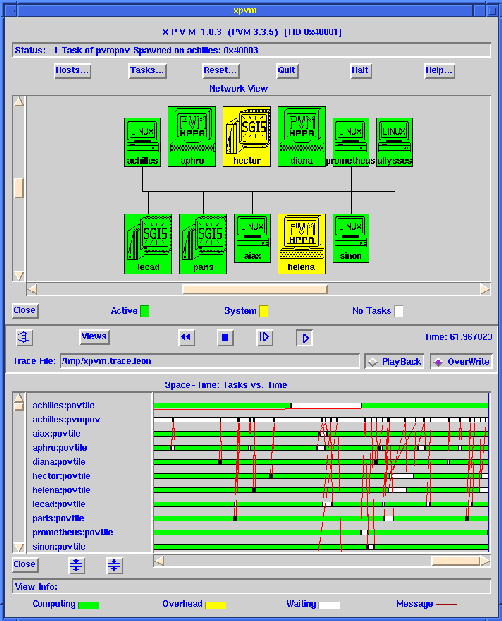Click the Space-Time horizontal scrollbar thumb

[455, 561]
